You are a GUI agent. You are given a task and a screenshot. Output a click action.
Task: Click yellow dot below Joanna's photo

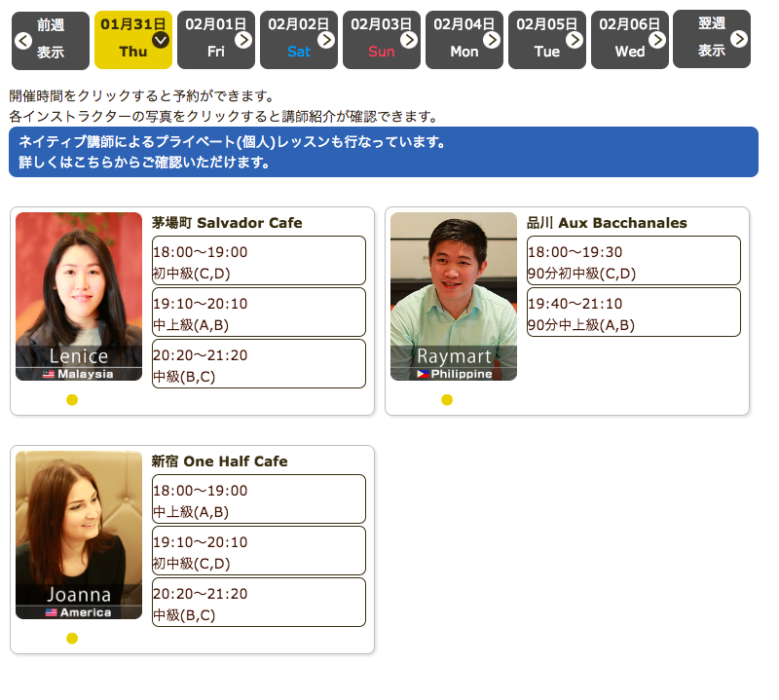point(72,638)
